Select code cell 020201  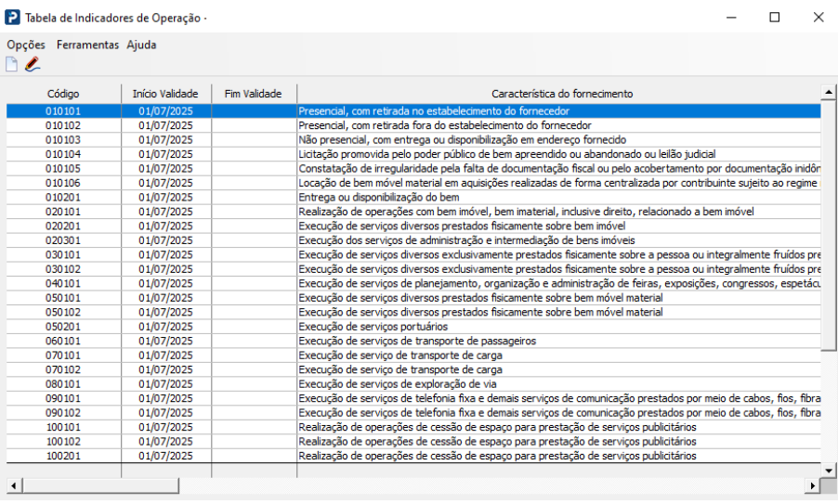[x=63, y=226]
